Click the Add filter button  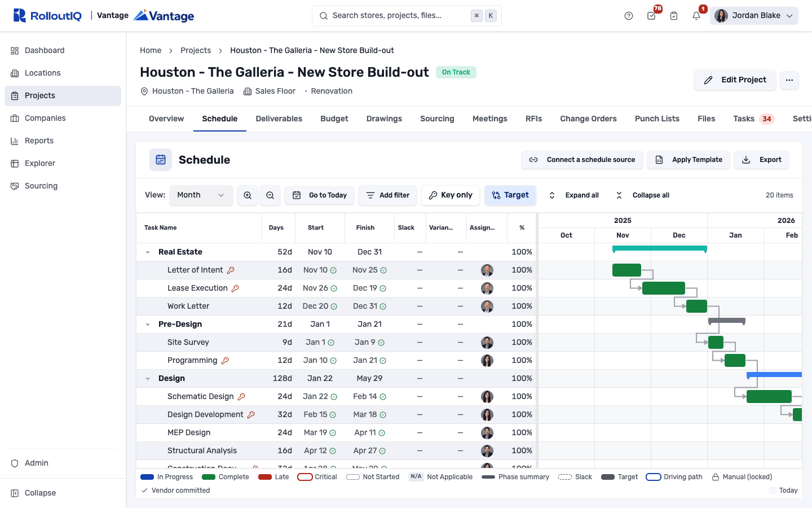(388, 195)
